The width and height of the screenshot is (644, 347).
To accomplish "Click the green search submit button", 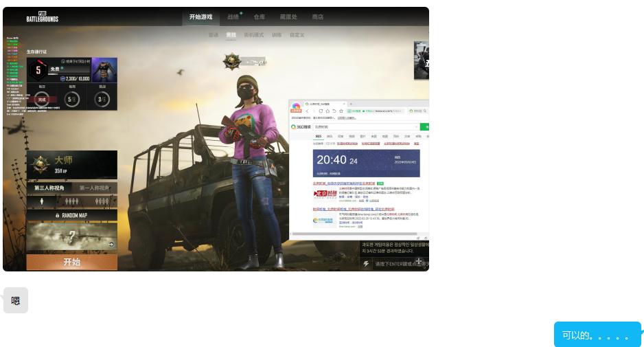I will click(425, 126).
